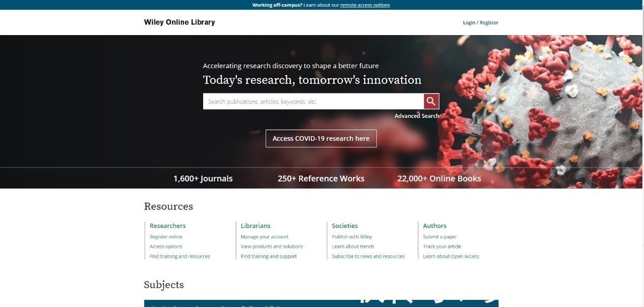
Task: Open the Advanced Search link
Action: pyautogui.click(x=416, y=116)
